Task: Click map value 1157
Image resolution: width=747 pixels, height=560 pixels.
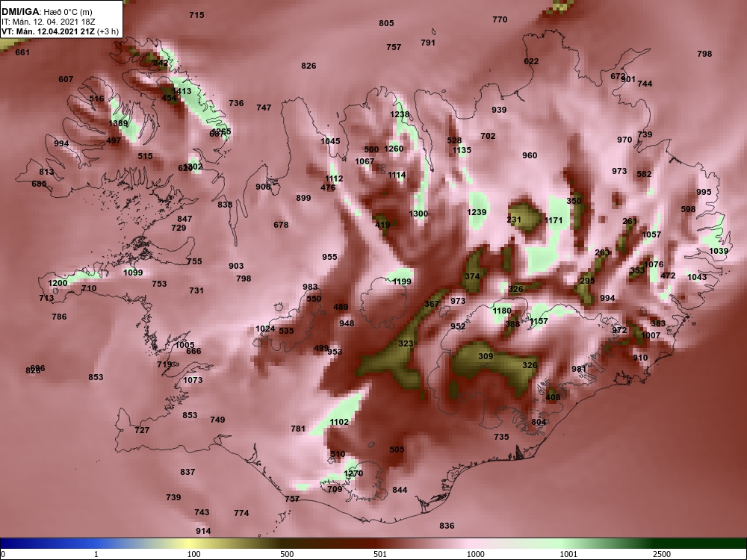Action: tap(539, 321)
